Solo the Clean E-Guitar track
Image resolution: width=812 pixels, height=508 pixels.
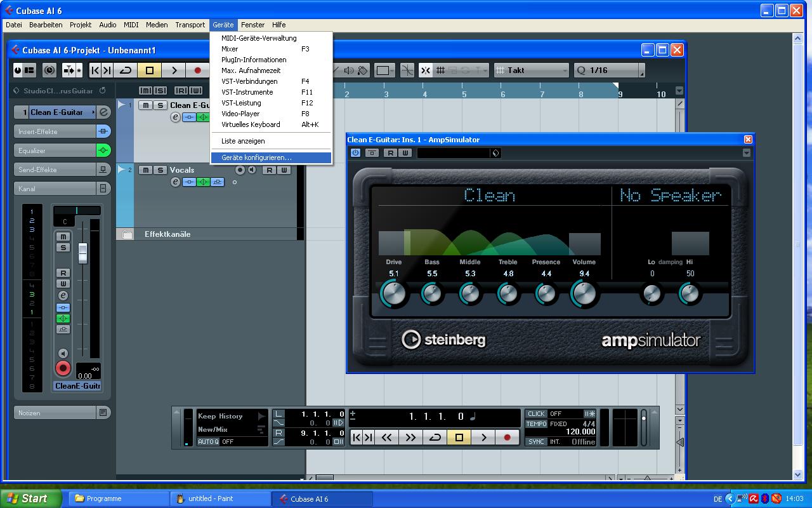(160, 105)
